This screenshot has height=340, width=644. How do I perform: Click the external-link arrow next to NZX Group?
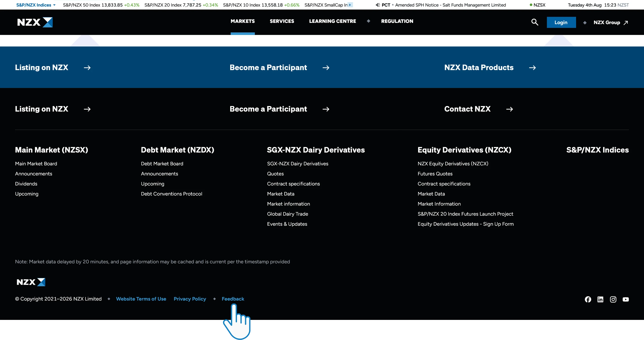coord(626,23)
